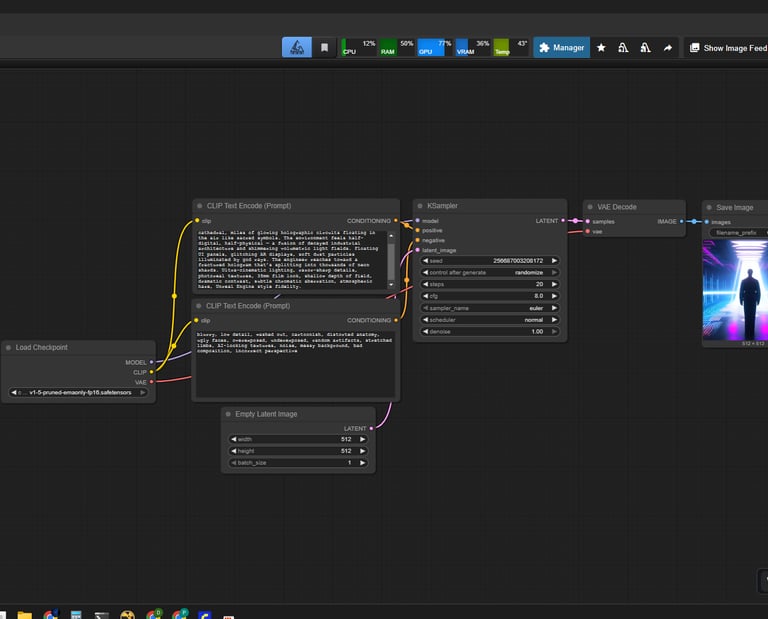The image size is (768, 619).
Task: Click the blue ComfyUI logo button
Action: [x=297, y=47]
